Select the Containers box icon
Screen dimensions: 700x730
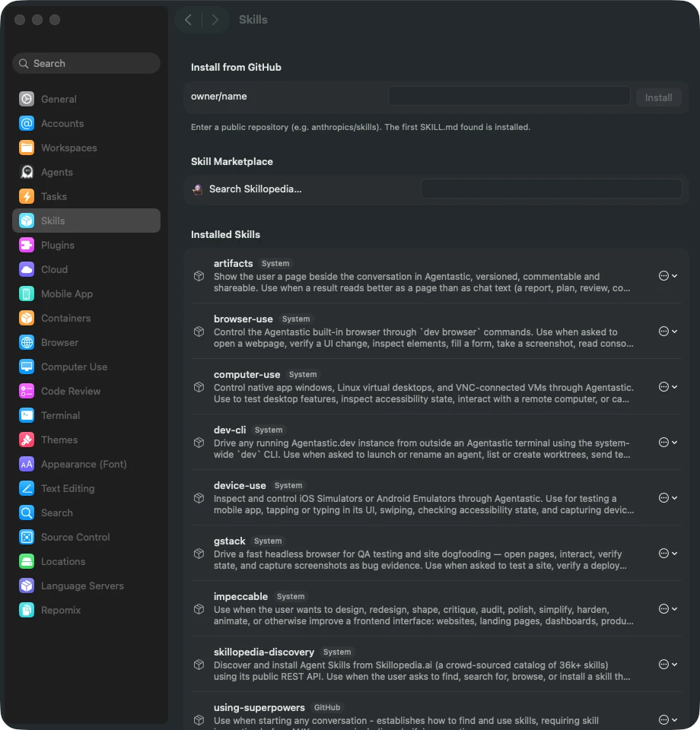(27, 318)
